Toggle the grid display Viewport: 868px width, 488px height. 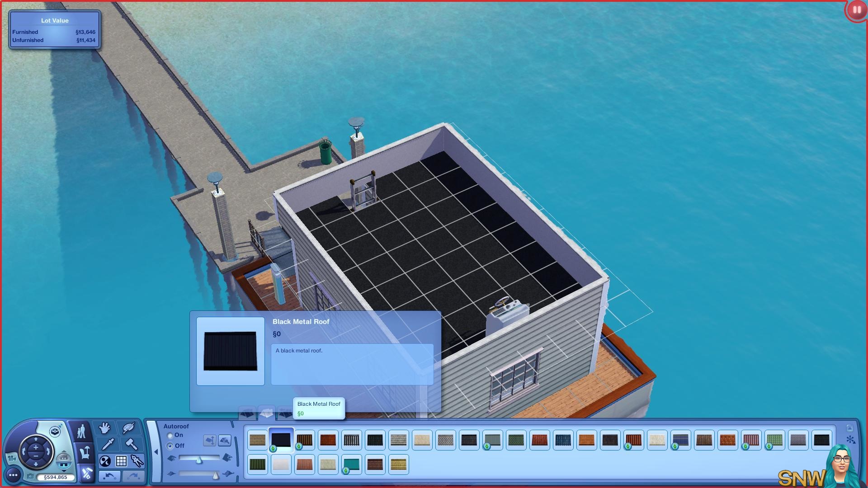click(x=121, y=461)
